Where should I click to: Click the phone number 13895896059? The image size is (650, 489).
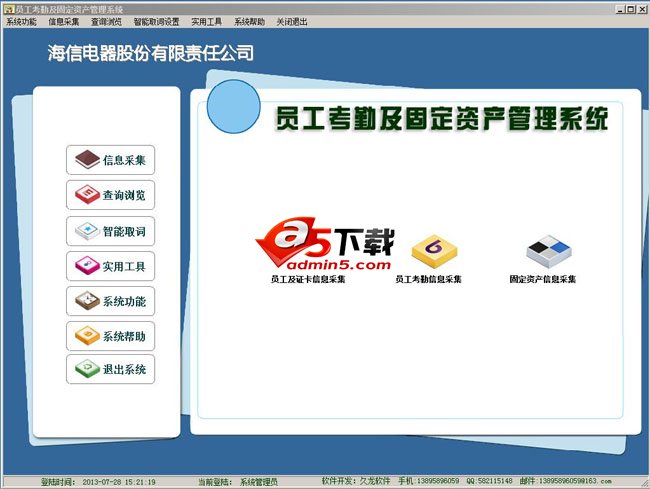coord(438,481)
